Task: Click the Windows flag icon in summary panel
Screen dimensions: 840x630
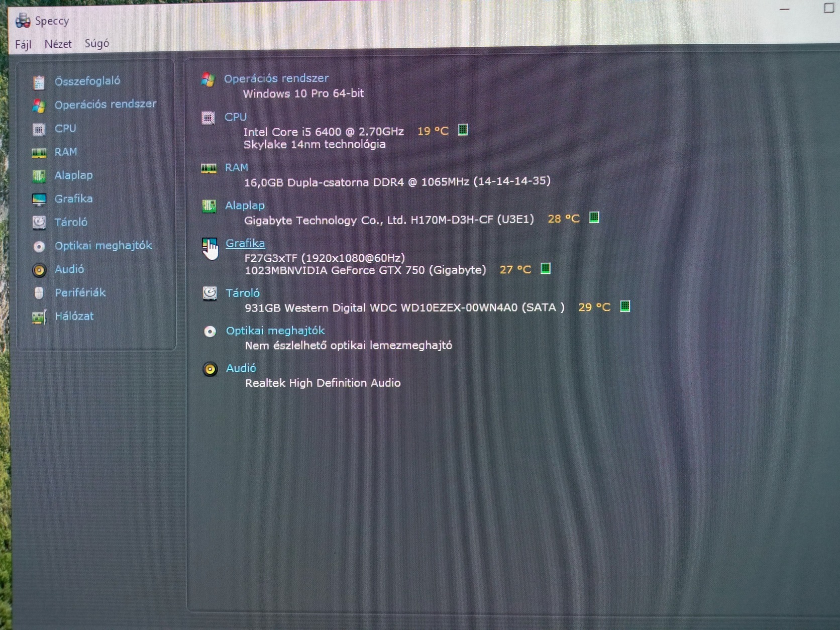Action: [207, 79]
